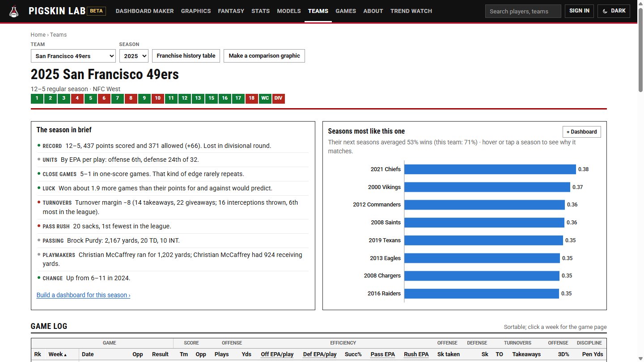Open the Team selector dropdown
644x362 pixels.
click(73, 56)
